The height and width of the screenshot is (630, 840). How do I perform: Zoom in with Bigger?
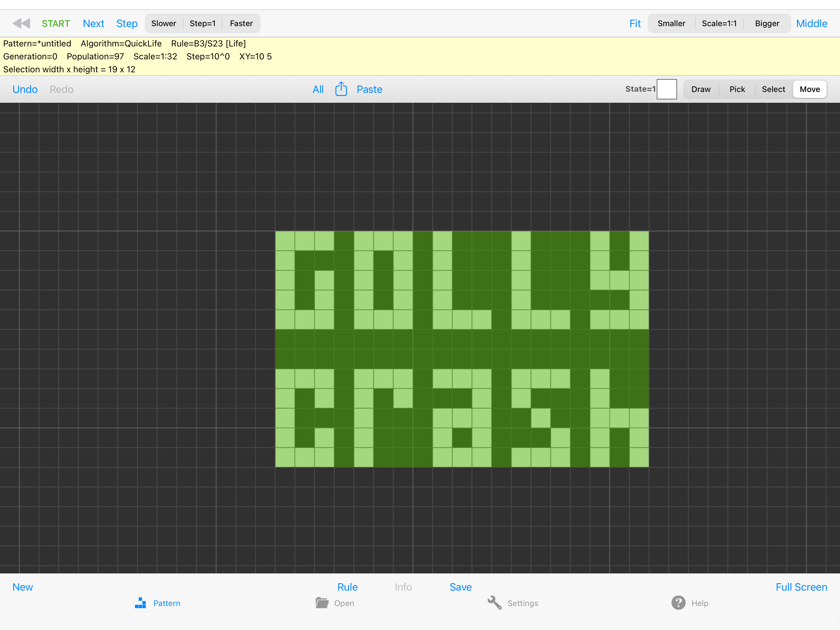(767, 24)
